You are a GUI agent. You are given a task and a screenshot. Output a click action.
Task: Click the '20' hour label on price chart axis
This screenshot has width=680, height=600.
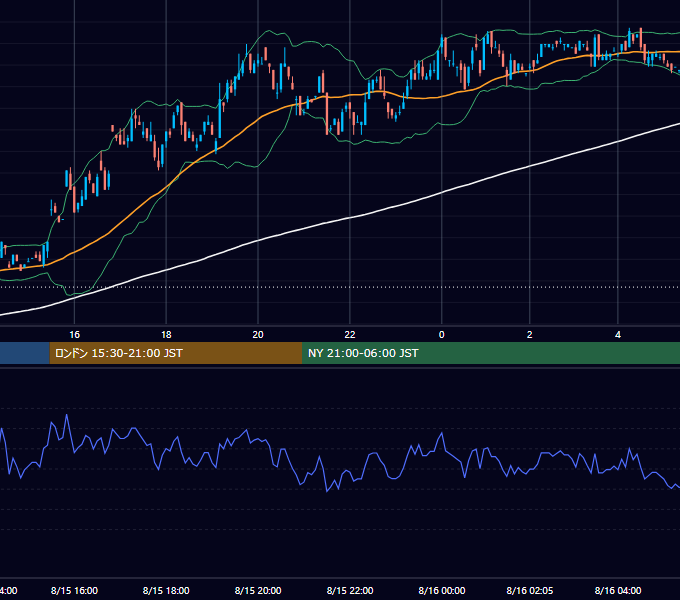pos(258,334)
